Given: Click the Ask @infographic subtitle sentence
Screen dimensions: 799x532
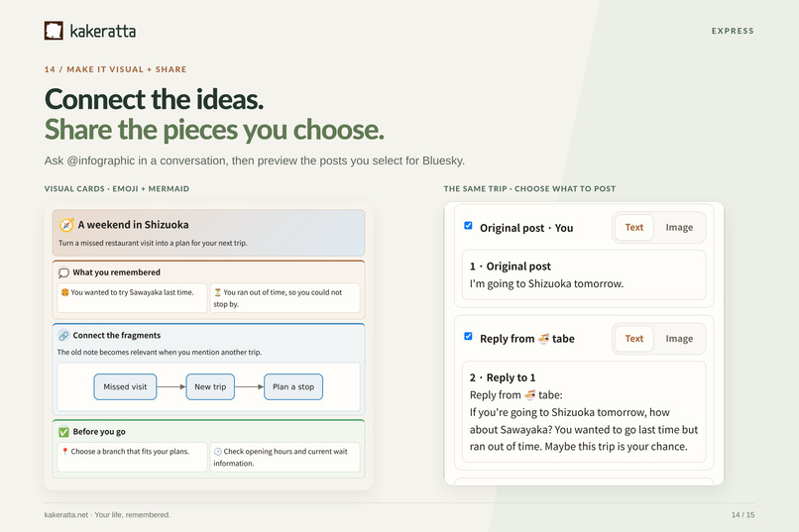Looking at the screenshot, I should point(255,160).
